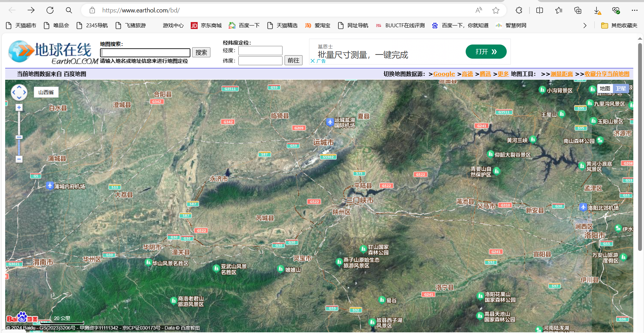Image resolution: width=644 pixels, height=333 pixels.
Task: Click the browser forward arrow
Action: [31, 10]
